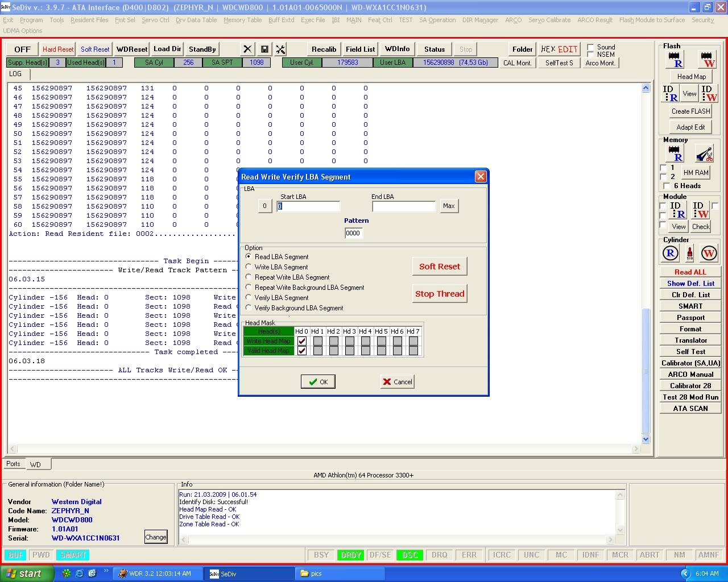Click the save floppy disk toolbar icon

click(x=264, y=49)
